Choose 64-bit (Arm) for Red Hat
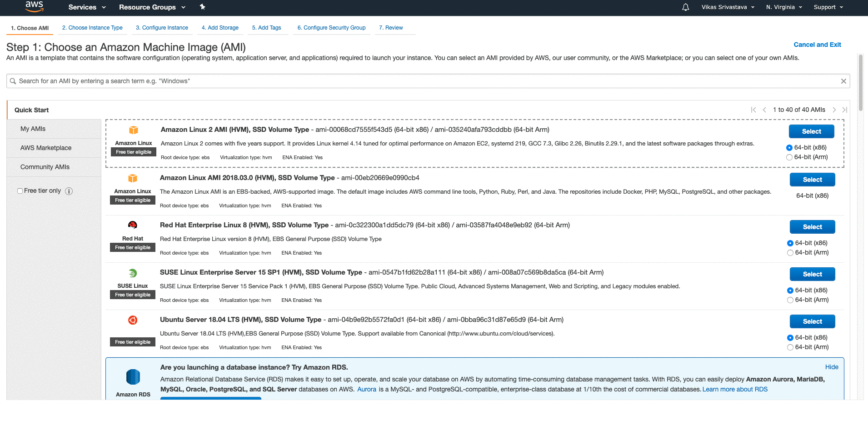Viewport: 868px width, 426px height. coord(790,253)
